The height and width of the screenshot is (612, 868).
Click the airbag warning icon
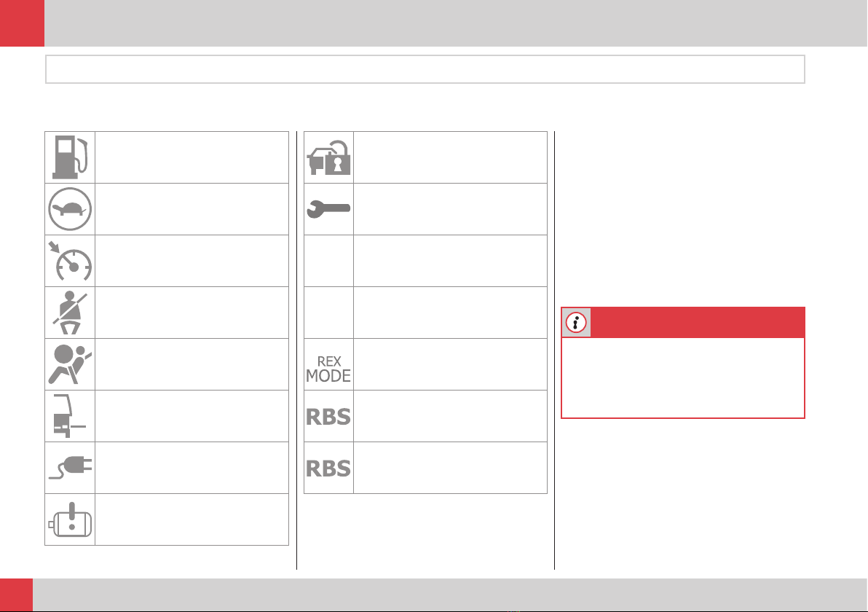(70, 364)
